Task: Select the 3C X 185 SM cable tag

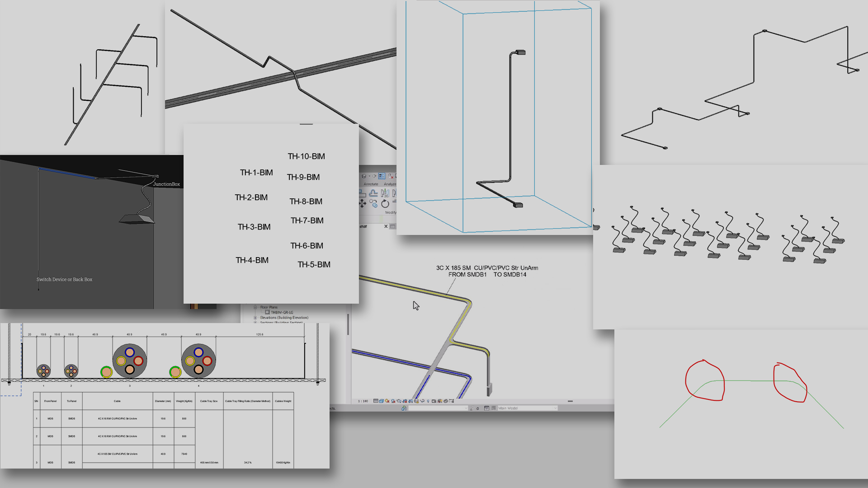Action: pyautogui.click(x=487, y=271)
